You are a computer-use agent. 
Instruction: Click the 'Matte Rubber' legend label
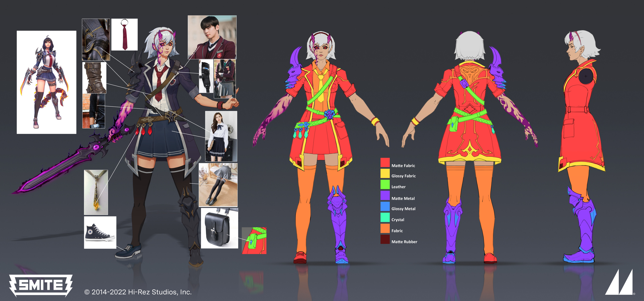tap(404, 242)
